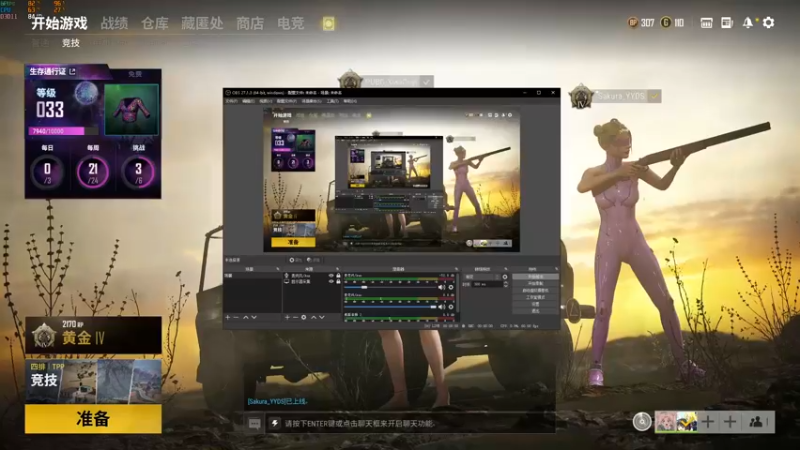
Task: Switch to the 仓库 tab
Action: tap(155, 23)
